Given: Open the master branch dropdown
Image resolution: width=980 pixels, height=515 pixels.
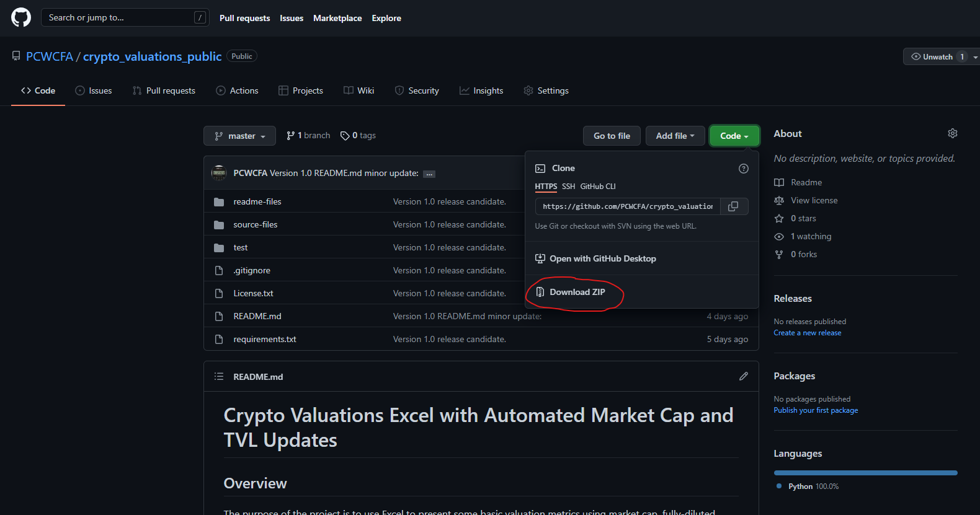Looking at the screenshot, I should [x=239, y=136].
